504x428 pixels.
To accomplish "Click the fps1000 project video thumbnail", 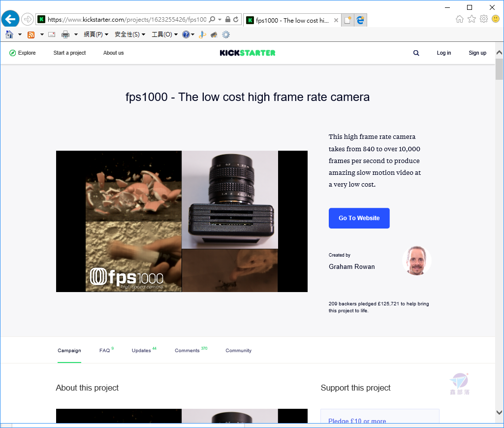I will point(182,221).
